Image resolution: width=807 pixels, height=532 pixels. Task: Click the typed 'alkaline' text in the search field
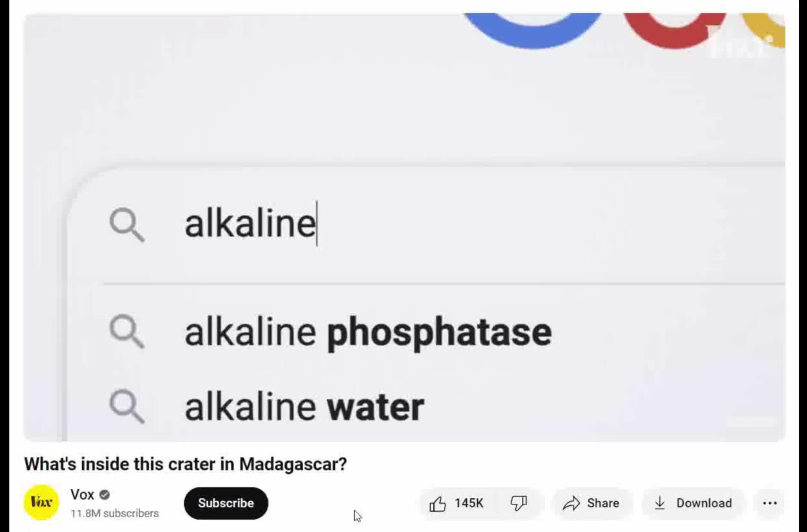click(250, 224)
